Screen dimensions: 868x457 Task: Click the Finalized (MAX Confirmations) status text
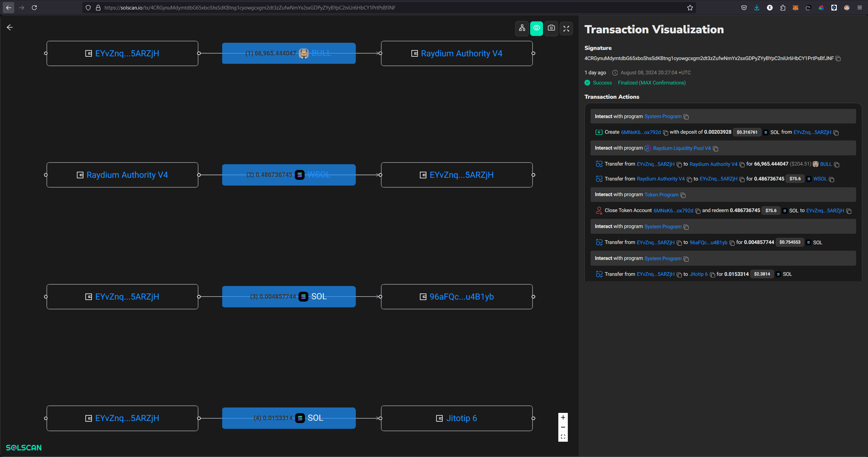pyautogui.click(x=652, y=83)
